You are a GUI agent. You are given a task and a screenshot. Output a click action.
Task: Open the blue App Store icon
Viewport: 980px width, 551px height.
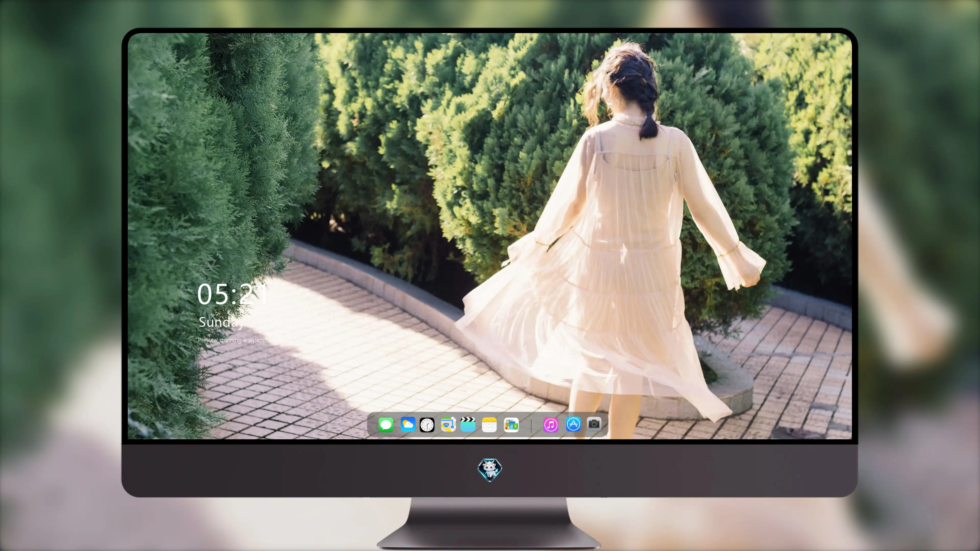tap(573, 424)
